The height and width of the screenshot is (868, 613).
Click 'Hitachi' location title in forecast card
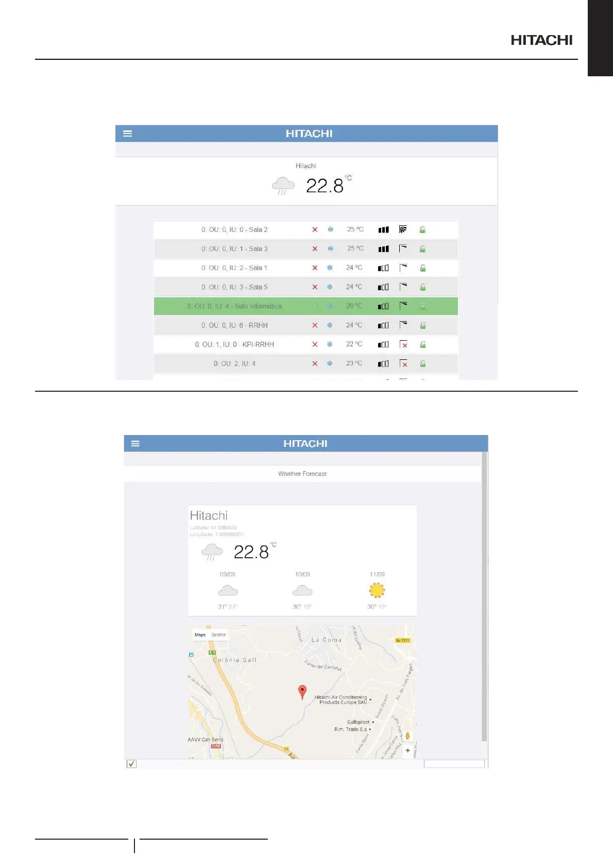pyautogui.click(x=209, y=515)
